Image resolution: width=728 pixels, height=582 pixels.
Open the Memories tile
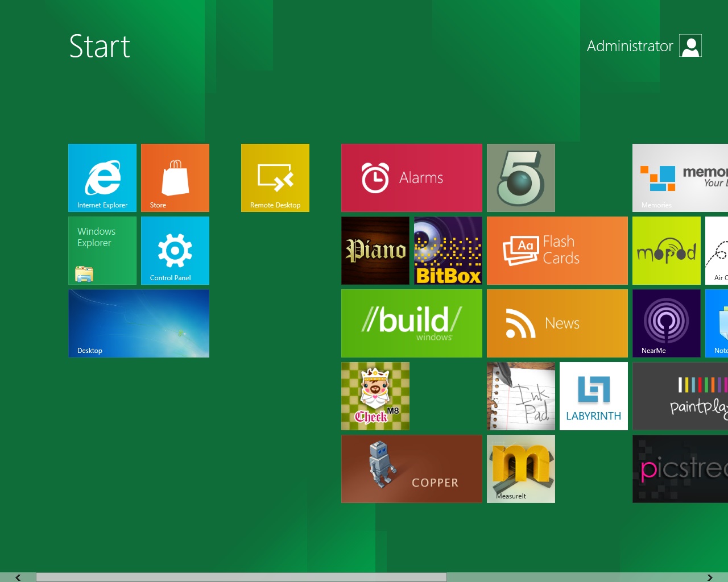tap(680, 178)
